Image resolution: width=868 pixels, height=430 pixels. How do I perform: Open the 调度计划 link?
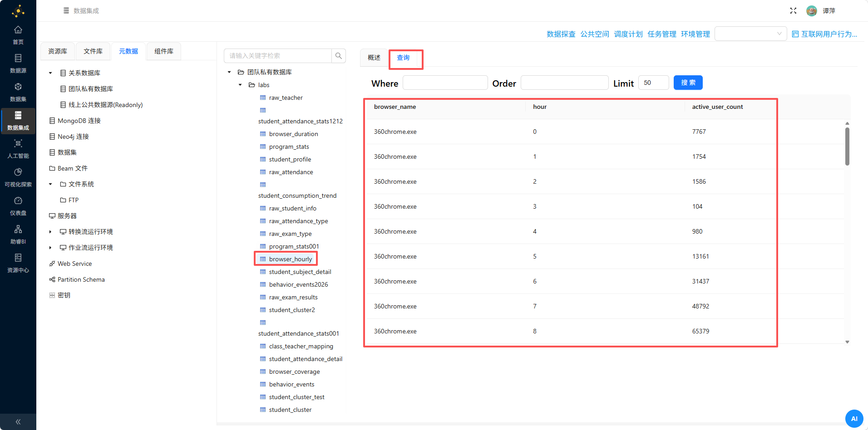(x=628, y=34)
